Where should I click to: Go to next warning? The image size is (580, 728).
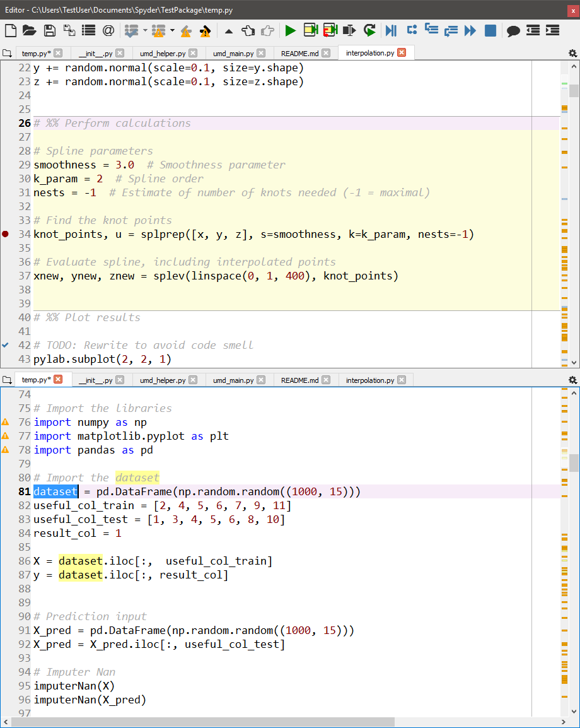[x=205, y=31]
